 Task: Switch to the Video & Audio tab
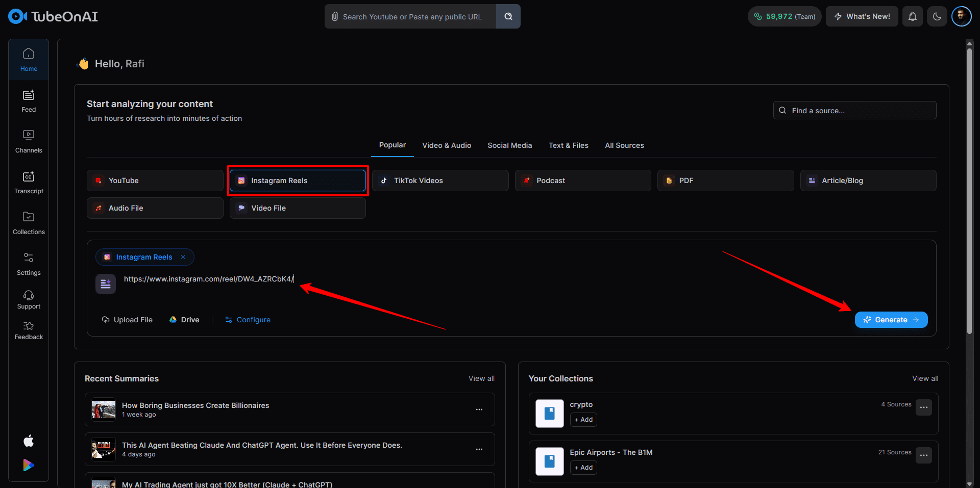[x=447, y=145]
